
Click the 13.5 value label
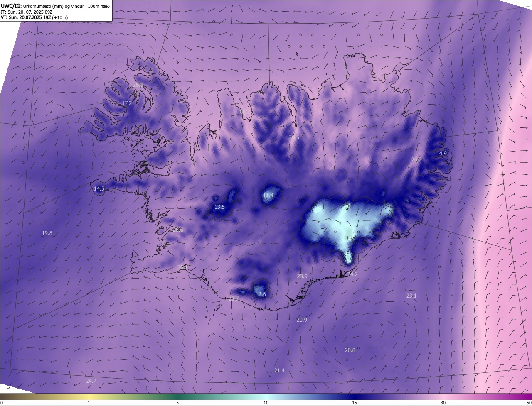[x=219, y=207]
